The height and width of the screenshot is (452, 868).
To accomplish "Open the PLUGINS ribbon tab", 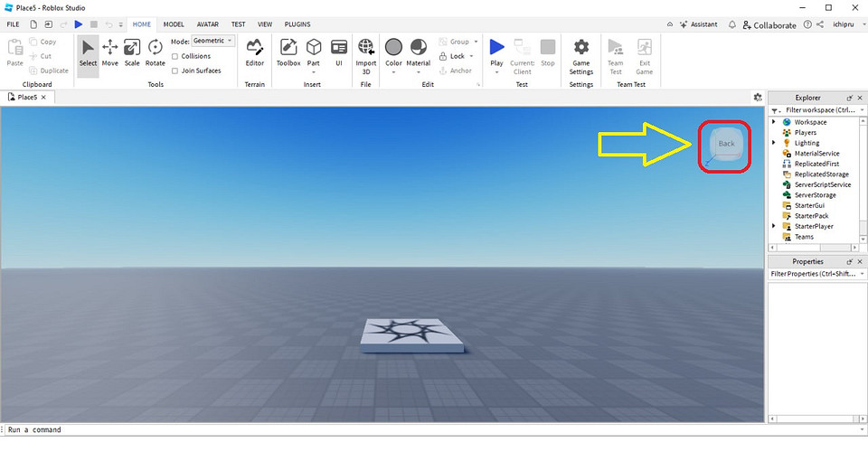I will coord(297,24).
